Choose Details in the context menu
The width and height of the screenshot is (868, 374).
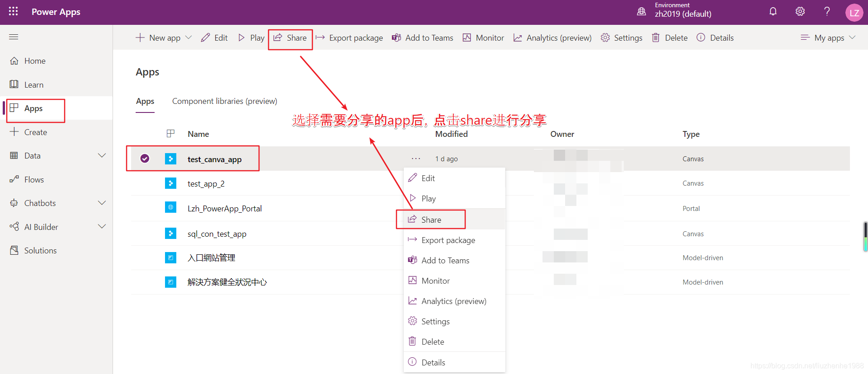tap(454, 362)
